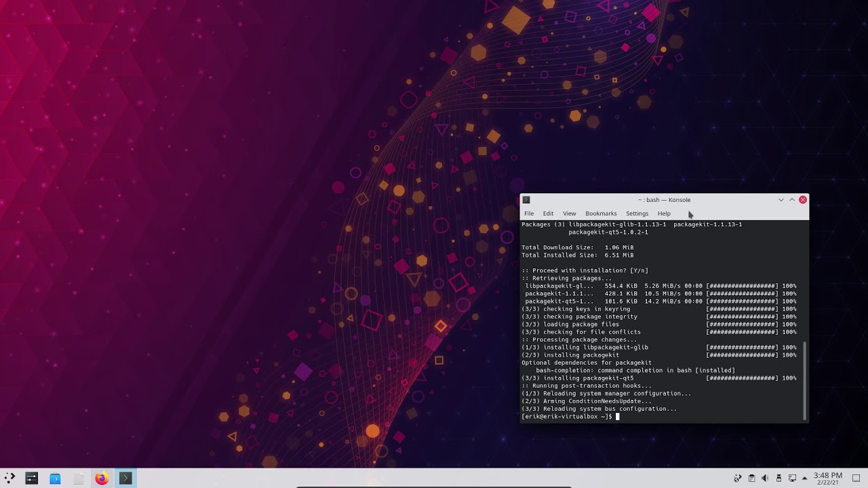This screenshot has width=868, height=488.
Task: Open removable devices tray icon
Action: pos(778,479)
